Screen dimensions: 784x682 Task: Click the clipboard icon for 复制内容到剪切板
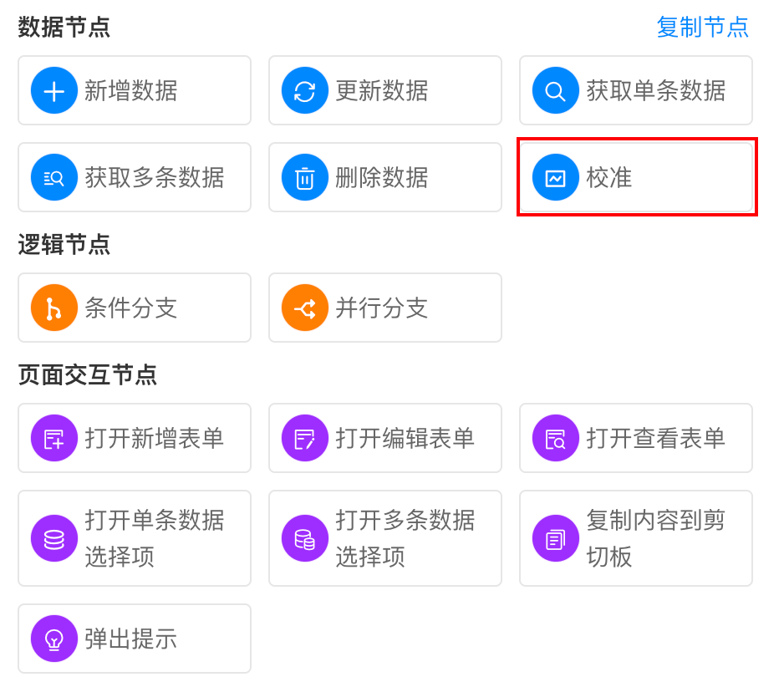point(556,538)
